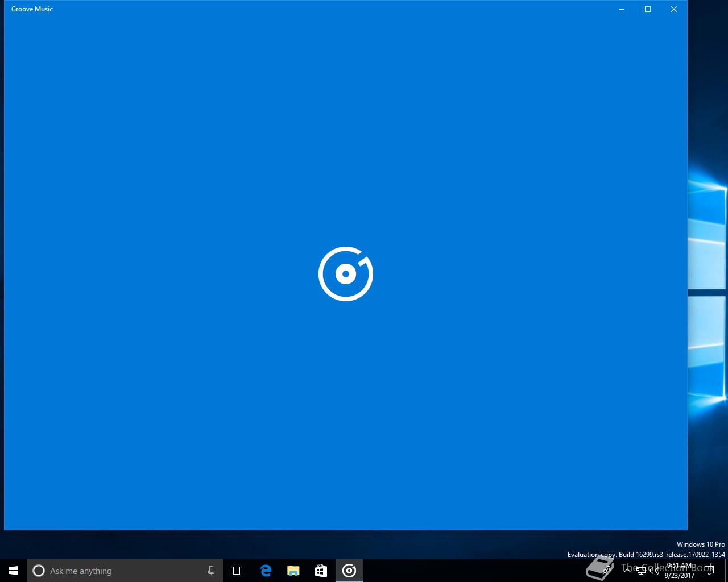
Task: Select Groove Music taskbar icon
Action: coord(349,571)
